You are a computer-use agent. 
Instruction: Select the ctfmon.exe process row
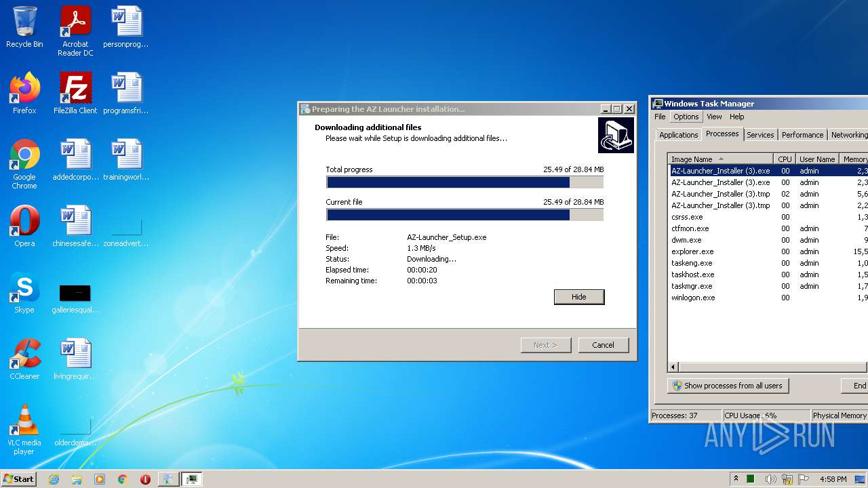(x=768, y=228)
